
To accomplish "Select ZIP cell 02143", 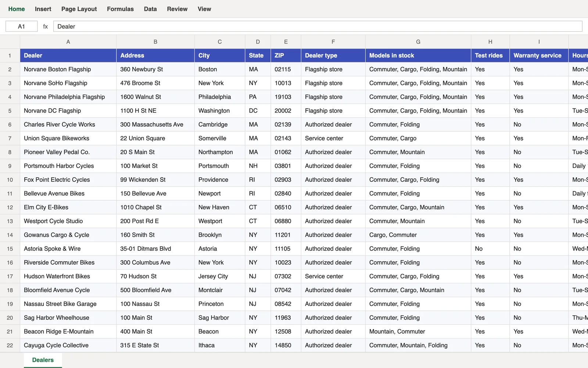I will coord(286,138).
